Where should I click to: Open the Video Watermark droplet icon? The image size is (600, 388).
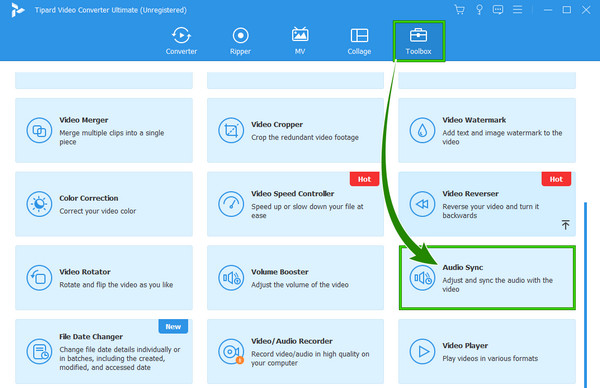click(x=422, y=130)
